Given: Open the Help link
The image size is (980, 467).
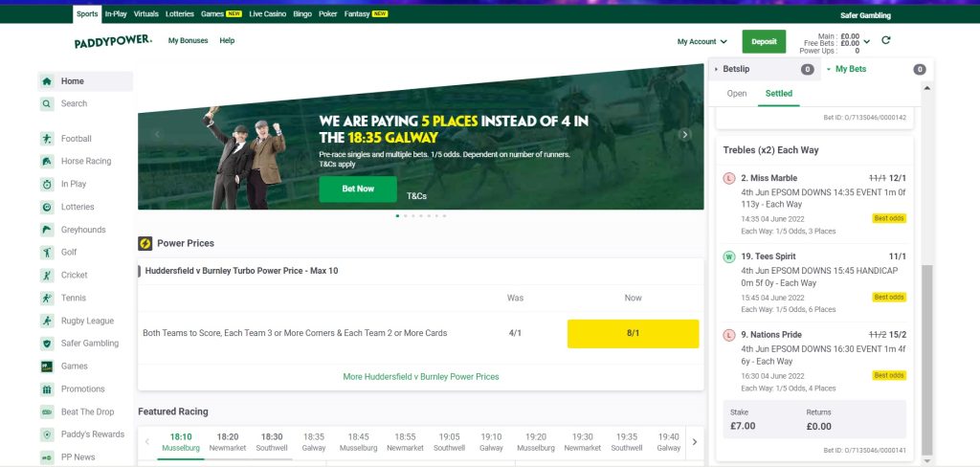Looking at the screenshot, I should click(x=227, y=40).
